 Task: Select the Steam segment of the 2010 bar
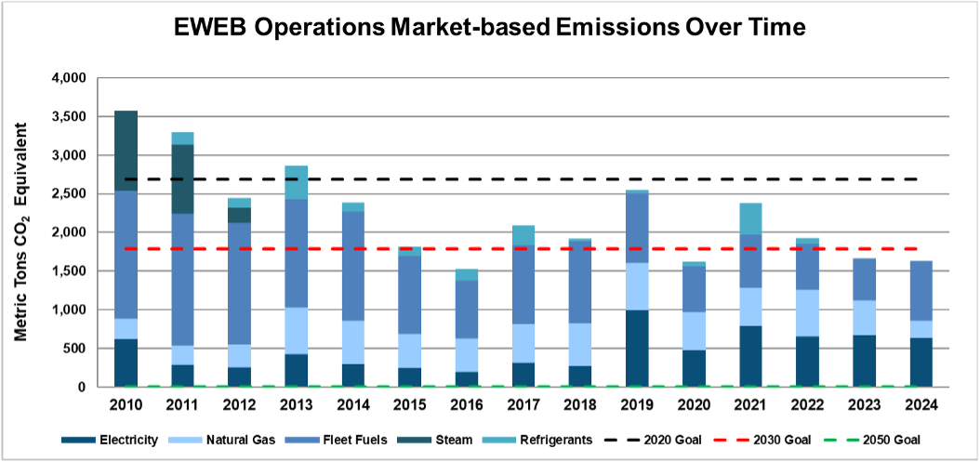pyautogui.click(x=126, y=151)
